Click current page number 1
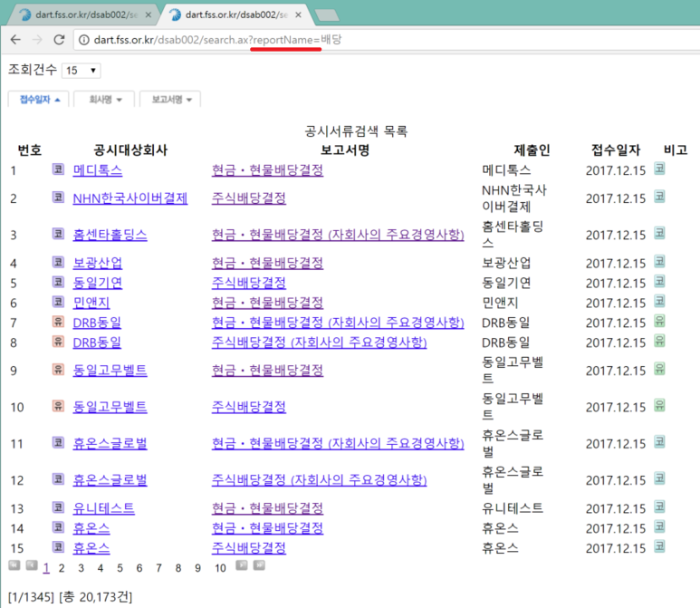700x608 pixels. (46, 568)
